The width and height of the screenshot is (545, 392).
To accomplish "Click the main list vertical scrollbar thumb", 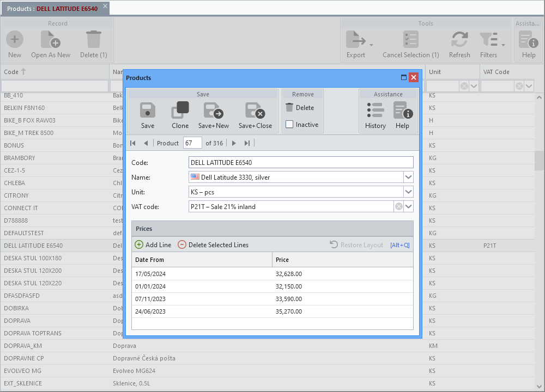I will coord(539,161).
